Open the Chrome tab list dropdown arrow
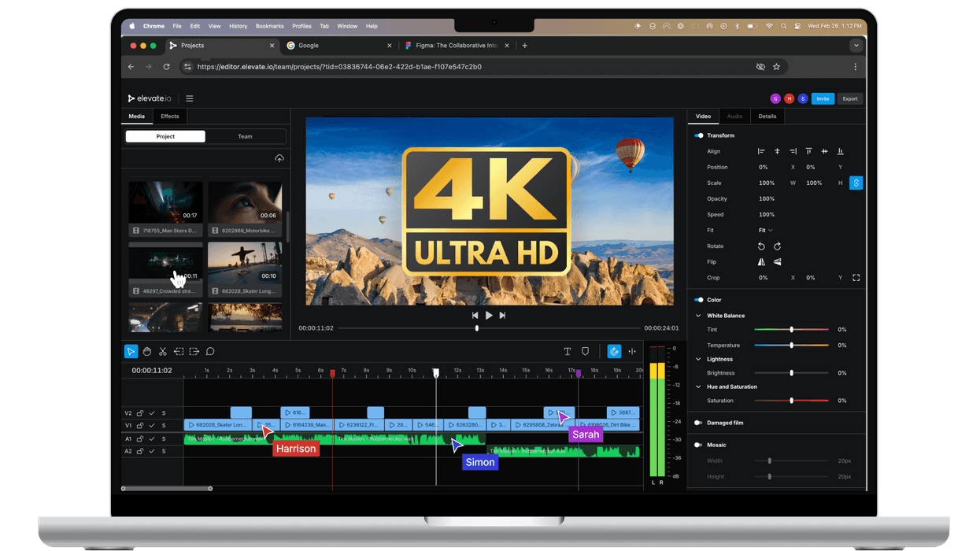The image size is (980, 551). (x=856, y=46)
